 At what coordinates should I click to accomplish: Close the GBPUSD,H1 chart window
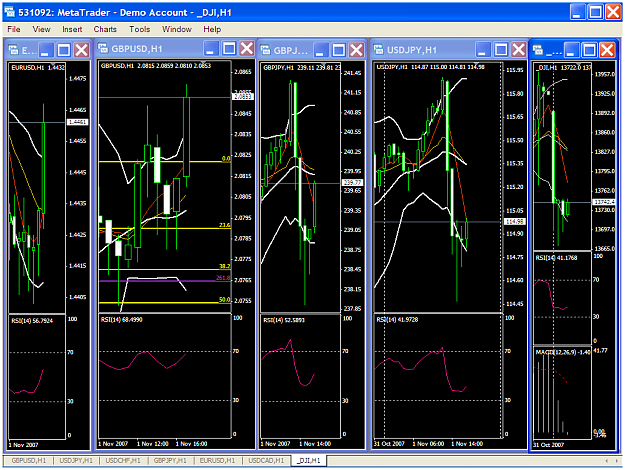tap(247, 49)
